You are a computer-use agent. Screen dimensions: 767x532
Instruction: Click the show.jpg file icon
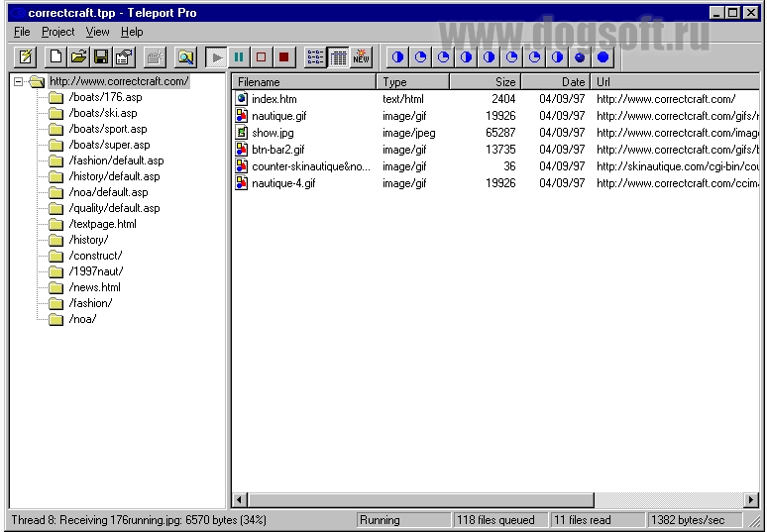[242, 133]
